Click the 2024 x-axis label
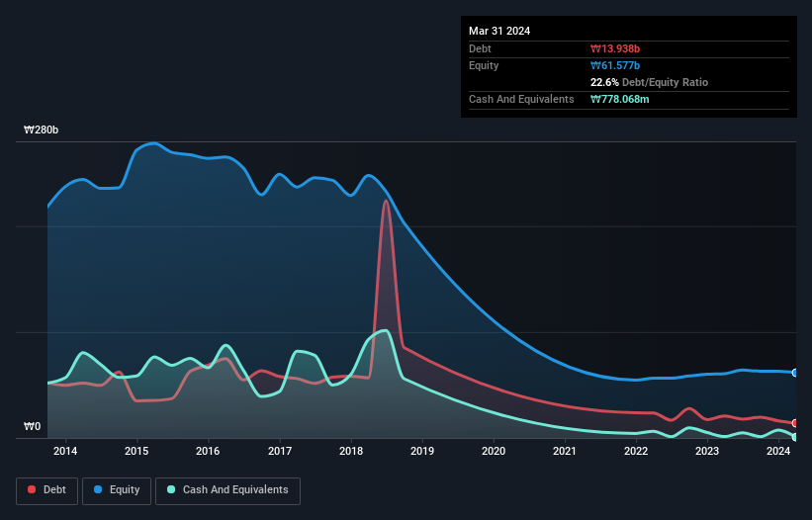812x520 pixels. tap(778, 451)
